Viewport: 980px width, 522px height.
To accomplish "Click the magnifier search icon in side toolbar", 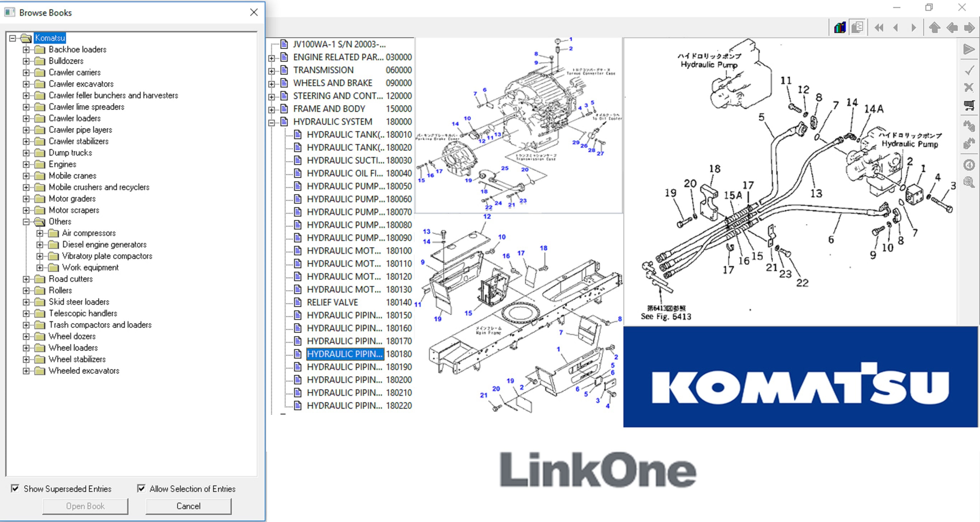I will [x=969, y=182].
